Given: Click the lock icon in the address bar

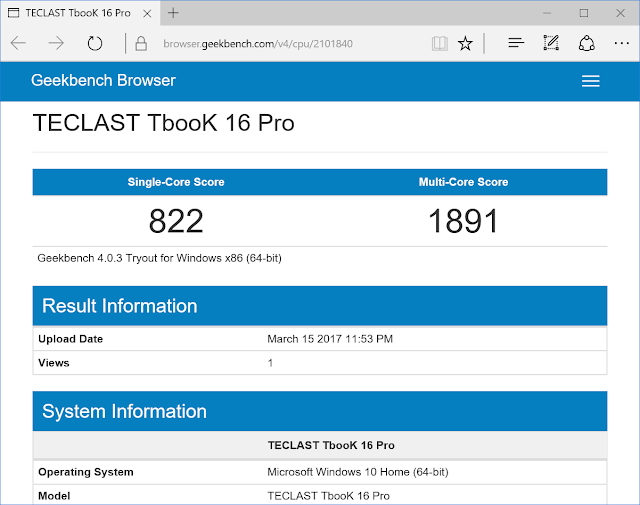Looking at the screenshot, I should [x=141, y=43].
